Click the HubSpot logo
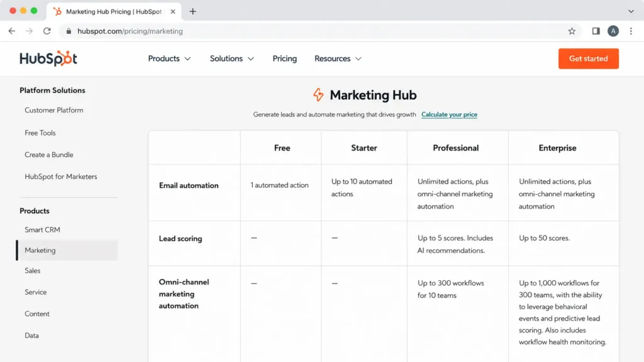This screenshot has width=644, height=362. (48, 58)
